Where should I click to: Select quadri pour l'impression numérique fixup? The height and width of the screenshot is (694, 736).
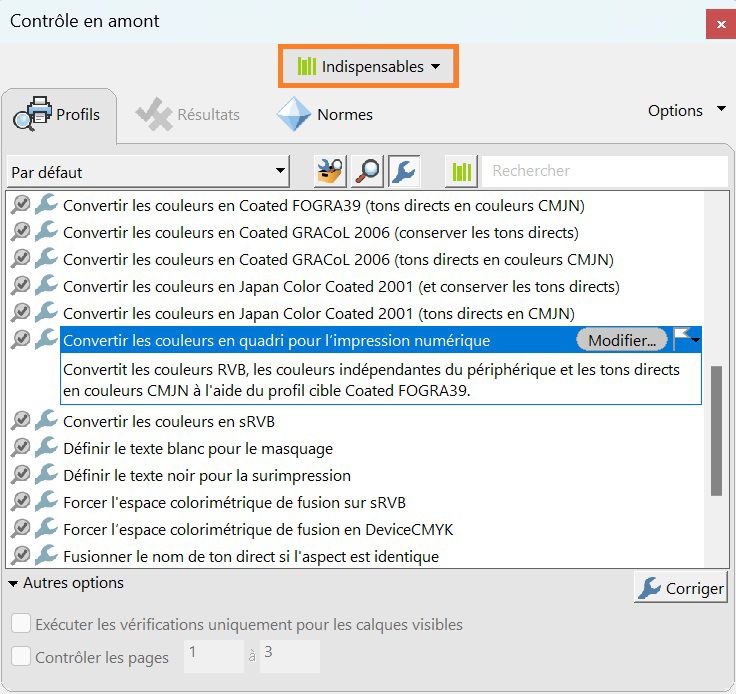click(276, 341)
